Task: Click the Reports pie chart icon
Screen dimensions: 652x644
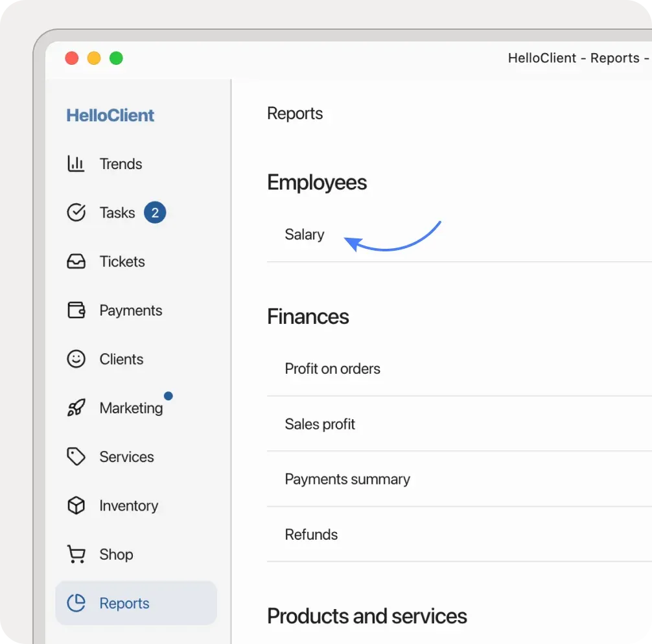Action: pyautogui.click(x=76, y=603)
